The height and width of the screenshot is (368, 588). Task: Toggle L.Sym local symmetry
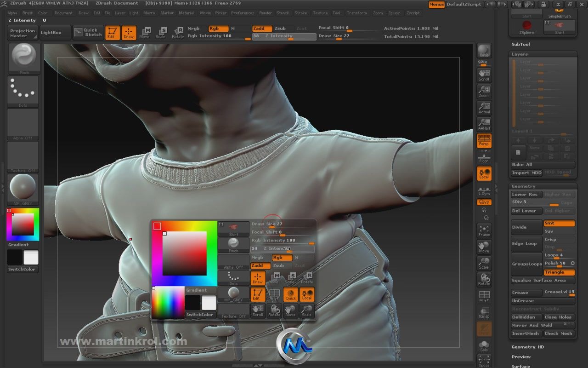(x=484, y=191)
